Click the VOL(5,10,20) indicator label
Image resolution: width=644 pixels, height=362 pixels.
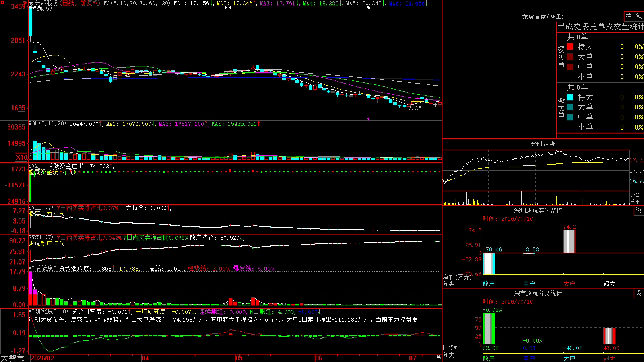47,124
